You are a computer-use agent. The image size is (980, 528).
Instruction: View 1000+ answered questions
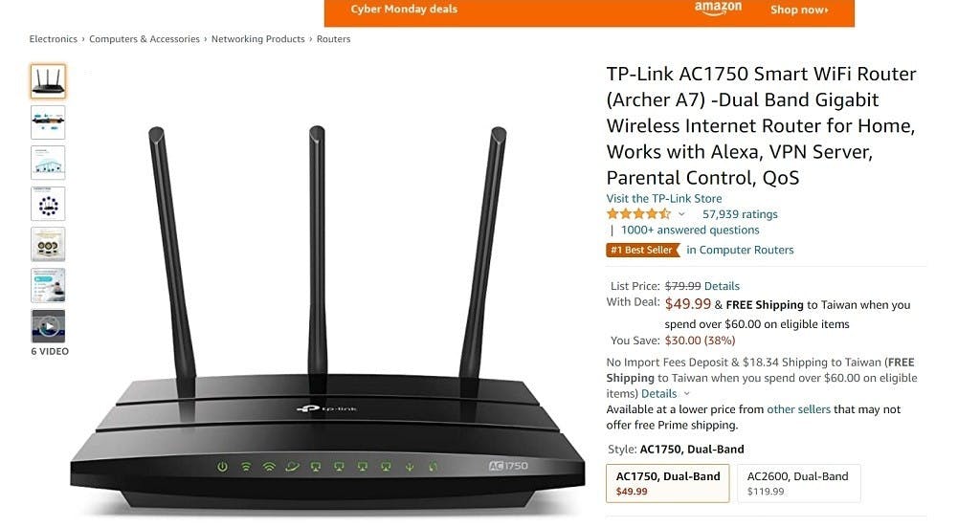[690, 230]
